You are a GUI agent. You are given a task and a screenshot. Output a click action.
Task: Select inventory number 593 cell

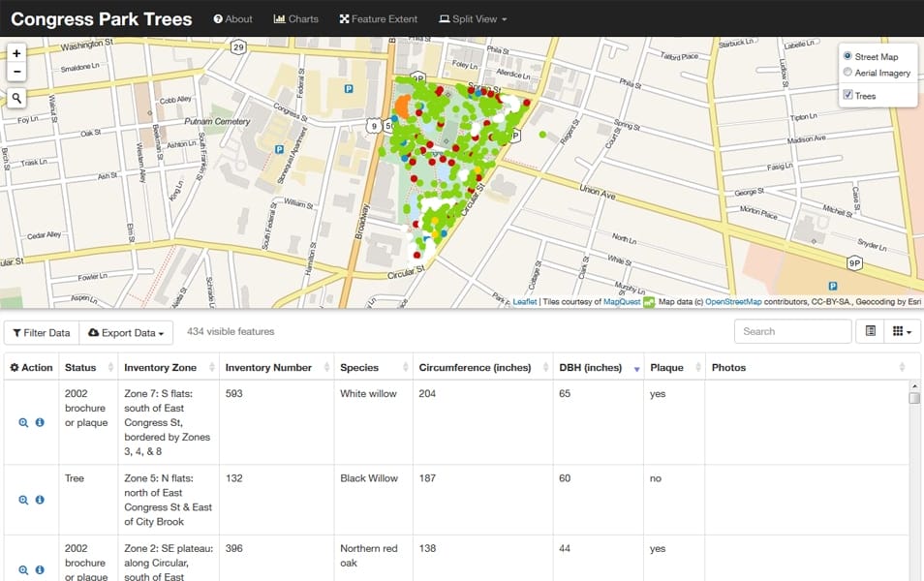(x=276, y=422)
